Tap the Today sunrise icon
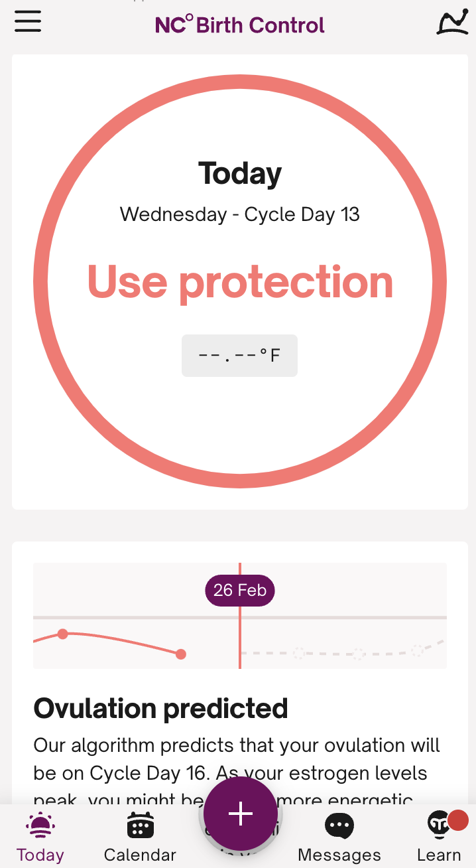Screen dimensions: 476x868 pyautogui.click(x=40, y=826)
